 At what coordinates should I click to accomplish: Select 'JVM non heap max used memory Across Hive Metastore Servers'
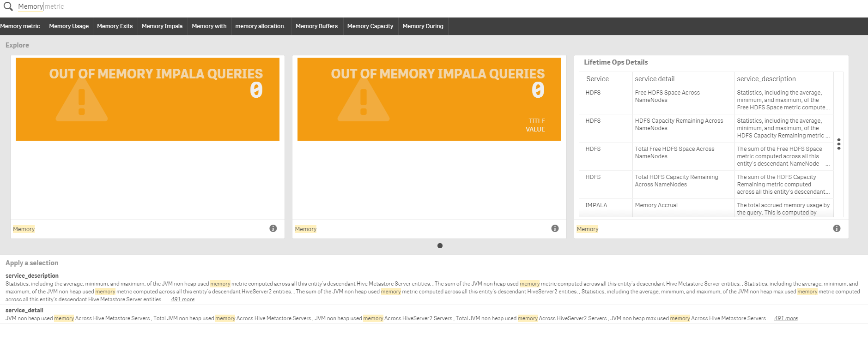coord(688,318)
